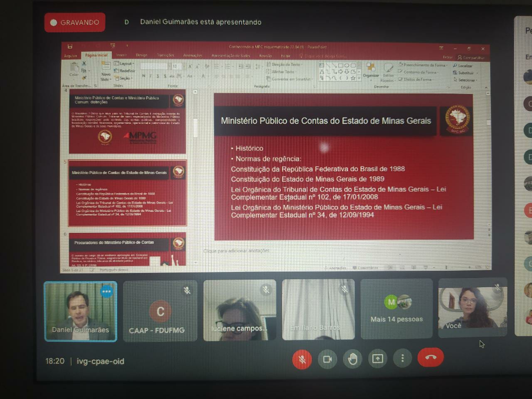The height and width of the screenshot is (399, 532).
Task: Open the Seção dropdown in the ribbon
Action: (x=124, y=78)
